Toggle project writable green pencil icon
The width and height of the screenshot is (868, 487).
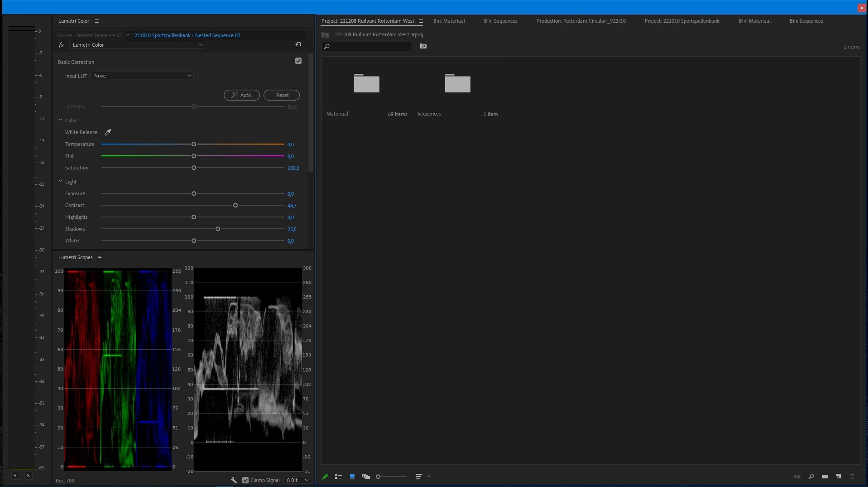pyautogui.click(x=325, y=477)
